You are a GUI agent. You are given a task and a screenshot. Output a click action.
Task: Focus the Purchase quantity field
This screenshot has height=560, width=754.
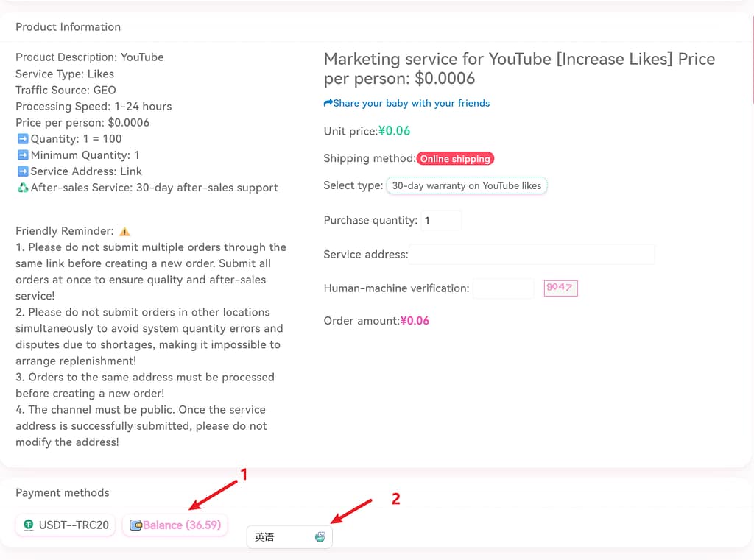point(441,220)
